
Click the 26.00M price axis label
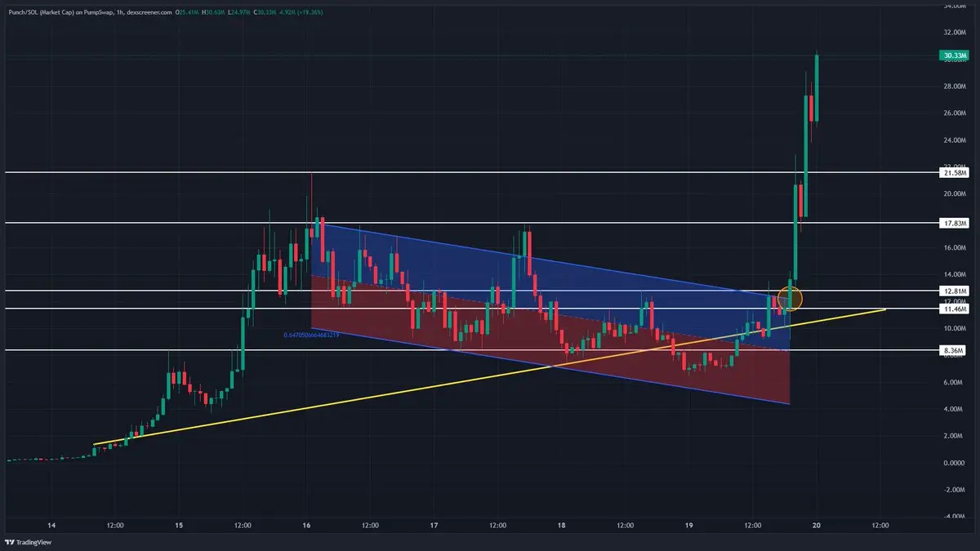coord(954,113)
